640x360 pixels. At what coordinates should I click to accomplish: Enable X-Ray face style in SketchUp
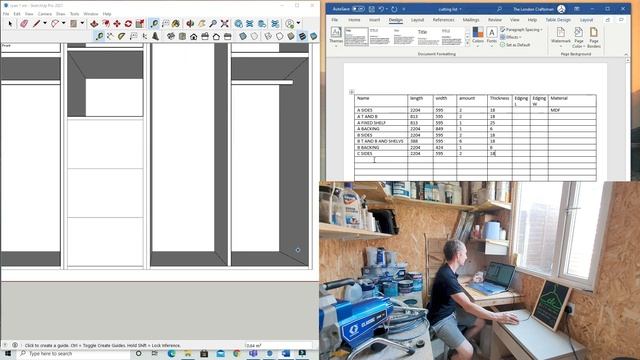pyautogui.click(x=243, y=36)
